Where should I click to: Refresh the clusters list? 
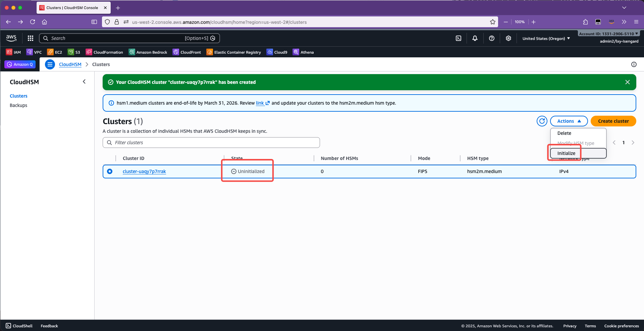[542, 121]
